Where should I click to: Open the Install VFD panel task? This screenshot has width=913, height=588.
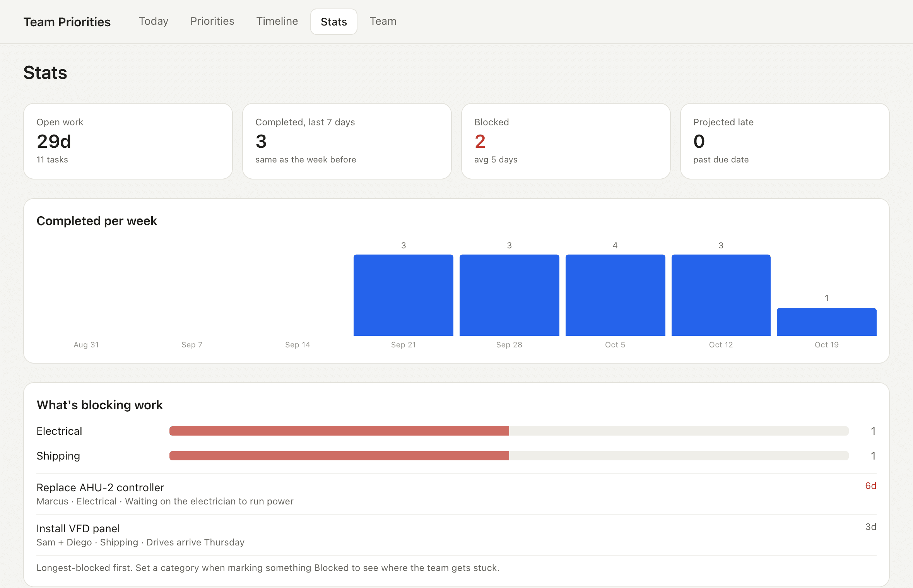(456, 535)
